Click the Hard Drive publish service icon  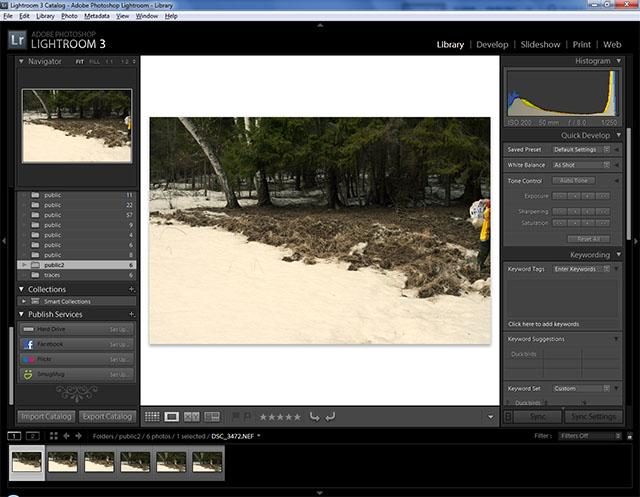[x=29, y=329]
